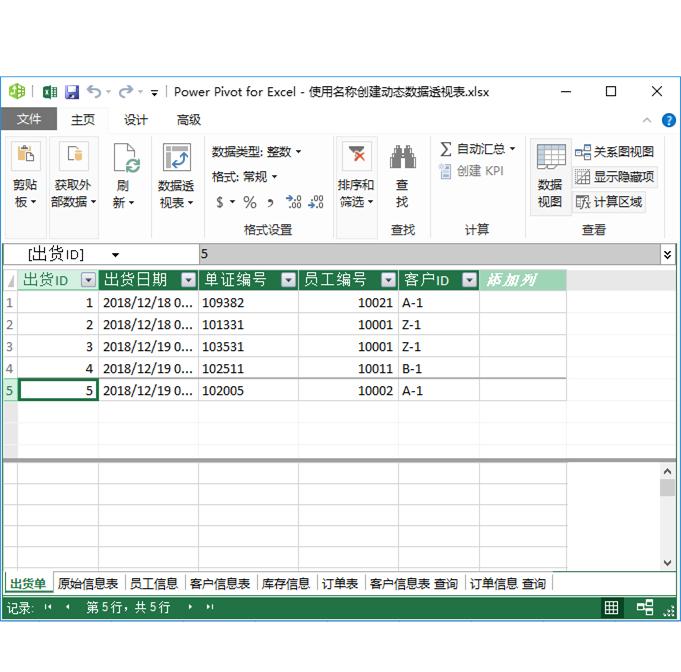Click 创建 KPI
This screenshot has height=672, width=681.
pyautogui.click(x=471, y=171)
